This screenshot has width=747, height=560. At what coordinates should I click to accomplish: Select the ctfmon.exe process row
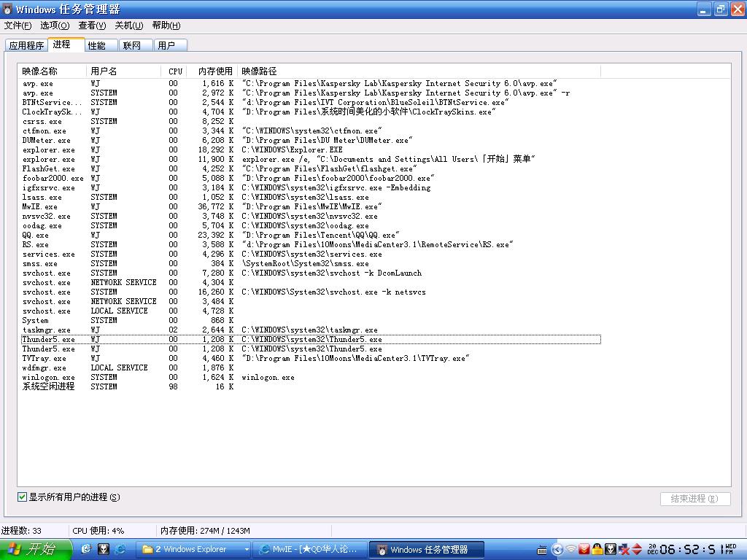pyautogui.click(x=311, y=131)
